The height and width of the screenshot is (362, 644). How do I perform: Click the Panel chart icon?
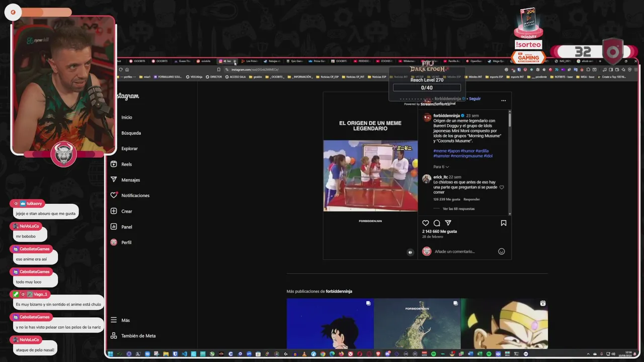114,227
